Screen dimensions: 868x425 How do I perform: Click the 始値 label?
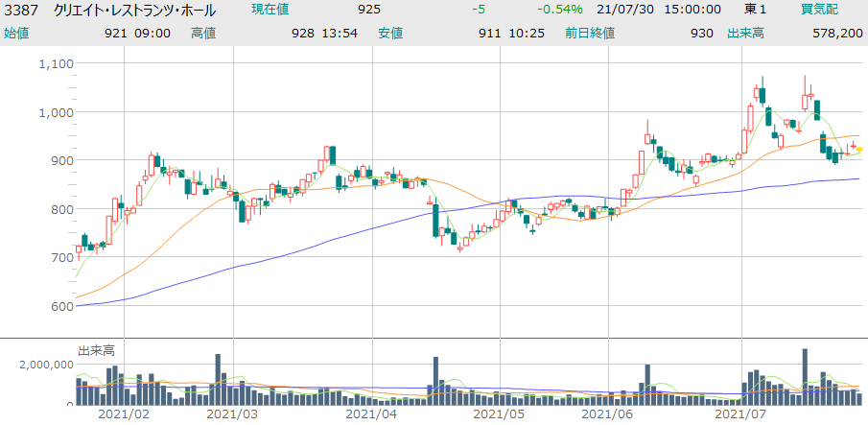17,33
